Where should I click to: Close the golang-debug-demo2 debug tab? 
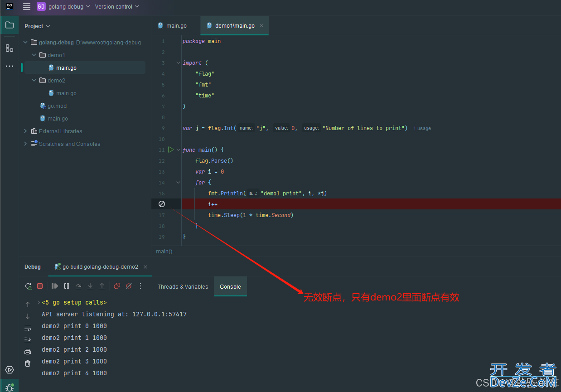click(x=145, y=267)
